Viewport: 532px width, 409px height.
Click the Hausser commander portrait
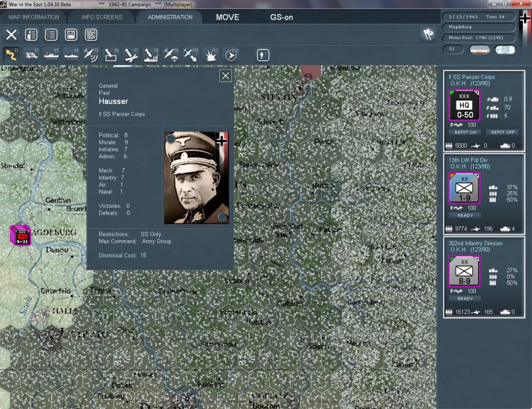[196, 178]
